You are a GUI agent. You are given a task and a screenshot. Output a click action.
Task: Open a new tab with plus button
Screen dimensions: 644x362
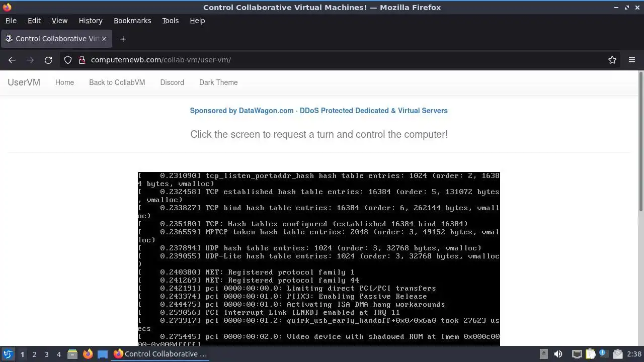pos(123,39)
